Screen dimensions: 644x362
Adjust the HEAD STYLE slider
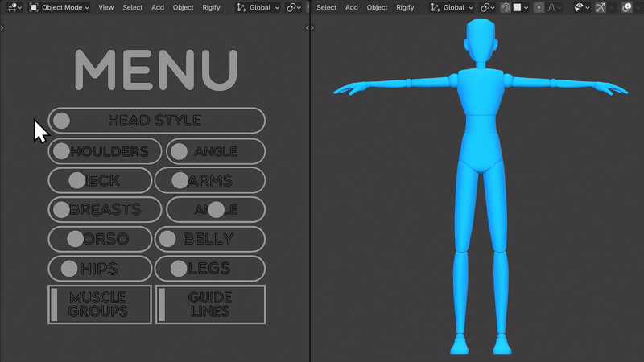click(156, 120)
